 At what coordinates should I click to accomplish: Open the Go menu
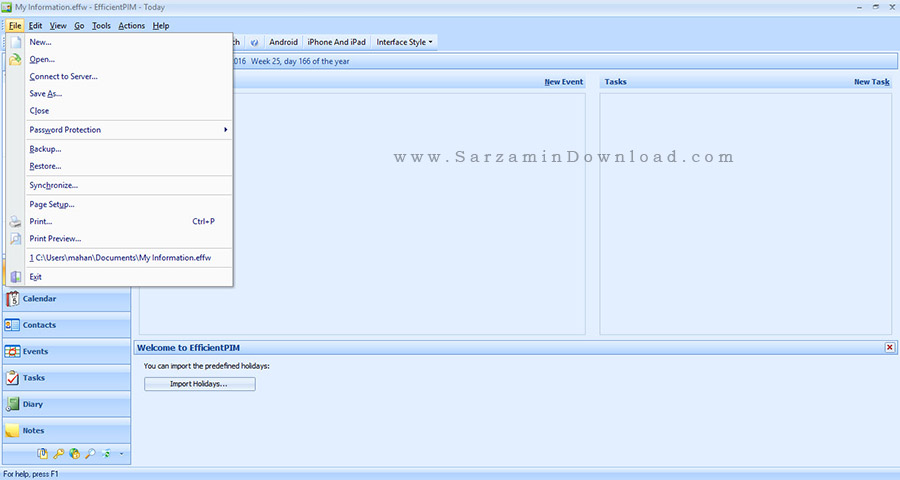coord(79,25)
